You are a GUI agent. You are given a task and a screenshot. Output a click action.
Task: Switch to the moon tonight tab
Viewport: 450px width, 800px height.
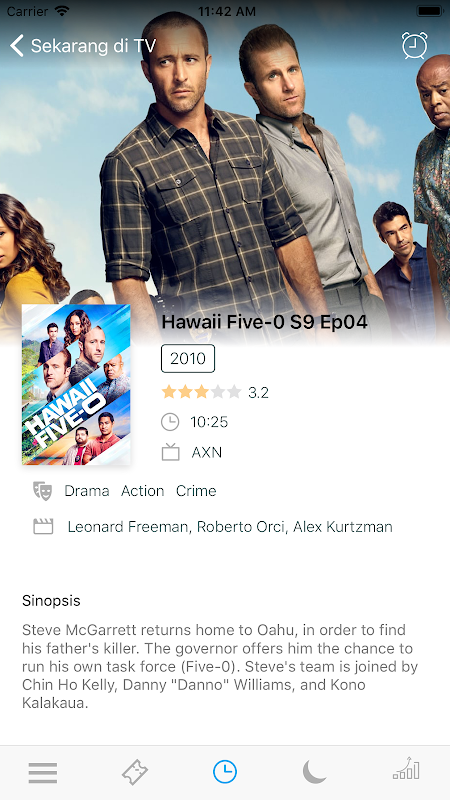click(x=315, y=771)
